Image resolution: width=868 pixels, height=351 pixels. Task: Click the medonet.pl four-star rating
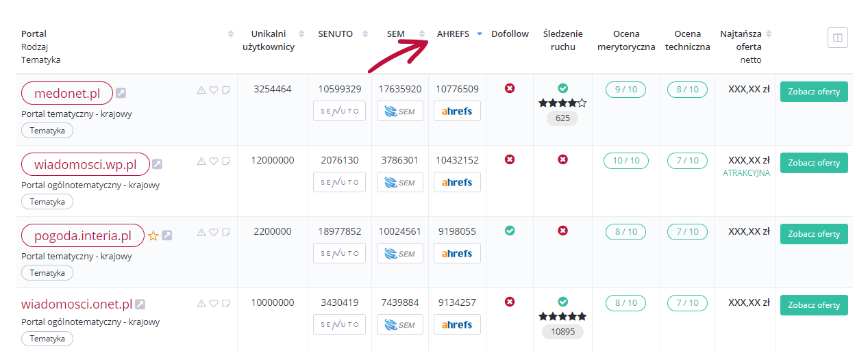[562, 103]
